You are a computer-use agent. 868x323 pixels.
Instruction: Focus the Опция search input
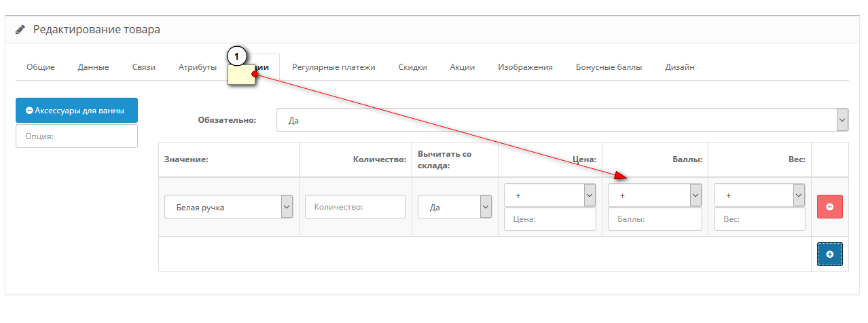(x=77, y=136)
